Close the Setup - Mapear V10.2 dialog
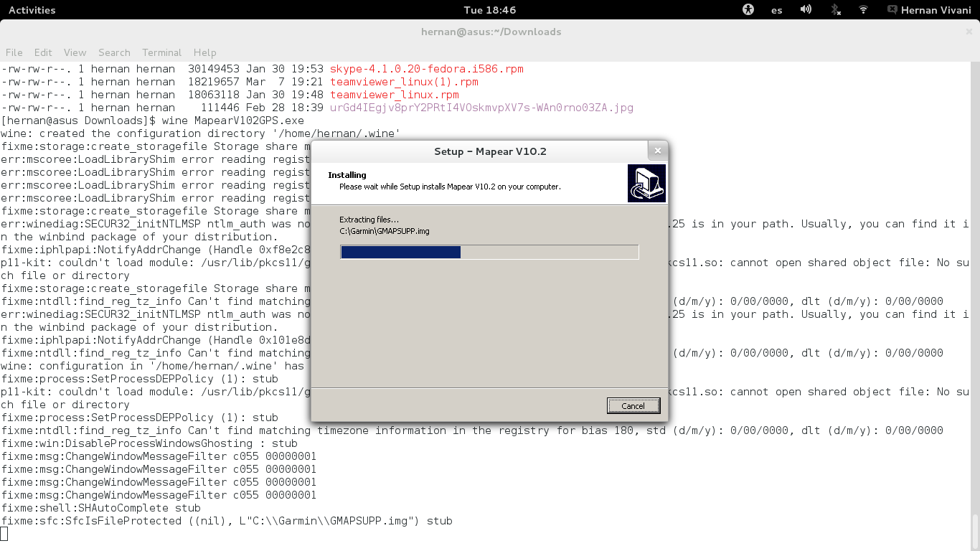Screen dimensions: 980x551 (x=657, y=151)
